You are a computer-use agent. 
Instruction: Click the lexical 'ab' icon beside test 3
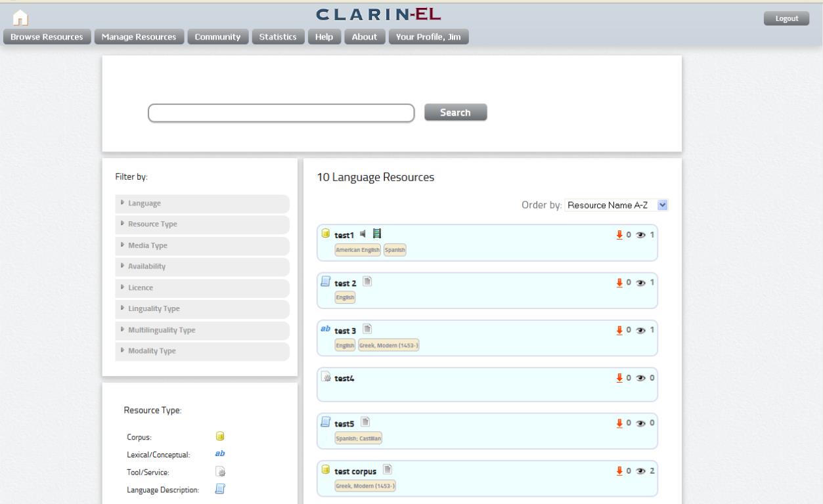[x=325, y=328]
